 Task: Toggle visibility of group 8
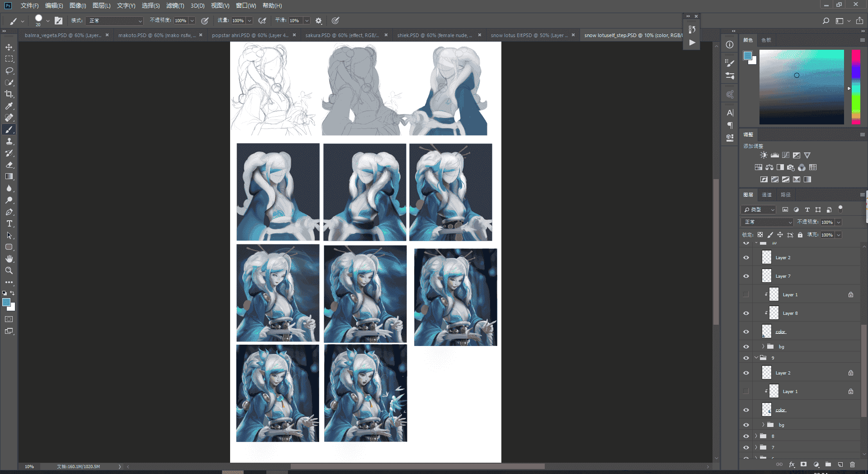pyautogui.click(x=746, y=436)
